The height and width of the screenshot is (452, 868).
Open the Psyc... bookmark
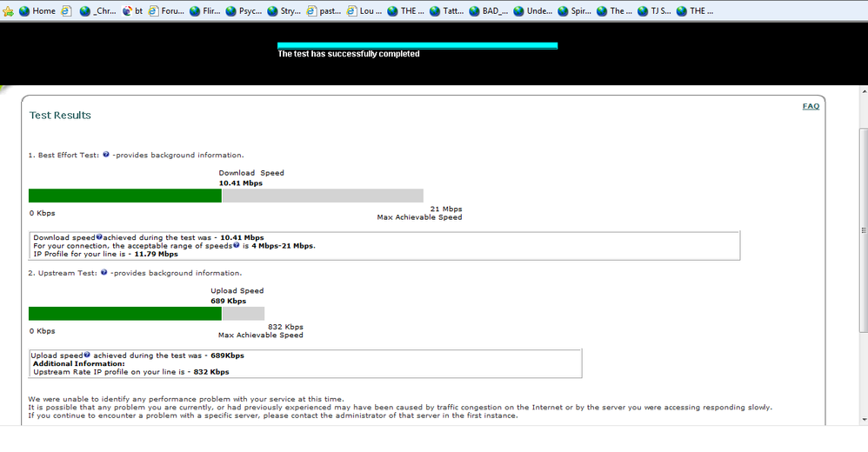click(x=244, y=11)
